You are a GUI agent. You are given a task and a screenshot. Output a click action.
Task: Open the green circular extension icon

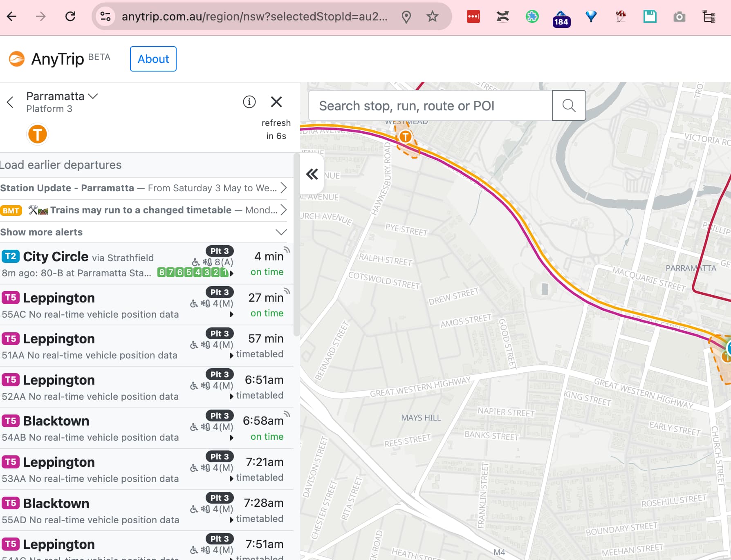pos(532,16)
